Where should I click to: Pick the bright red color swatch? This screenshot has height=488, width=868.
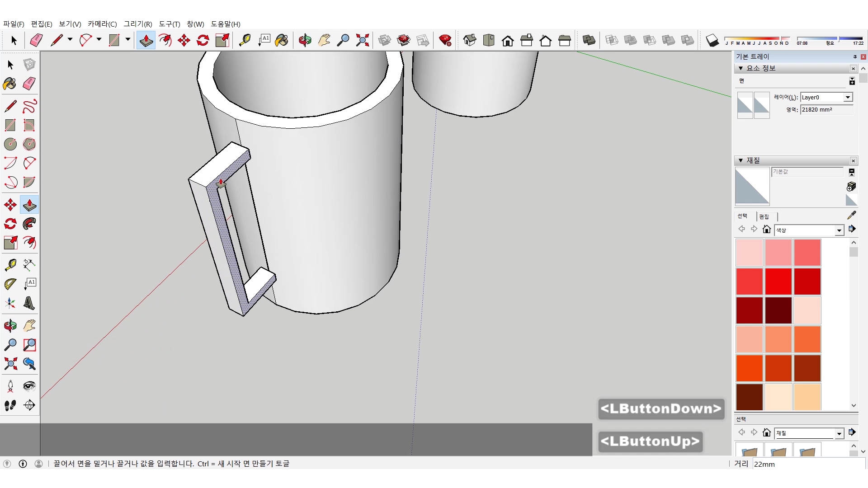pyautogui.click(x=778, y=281)
